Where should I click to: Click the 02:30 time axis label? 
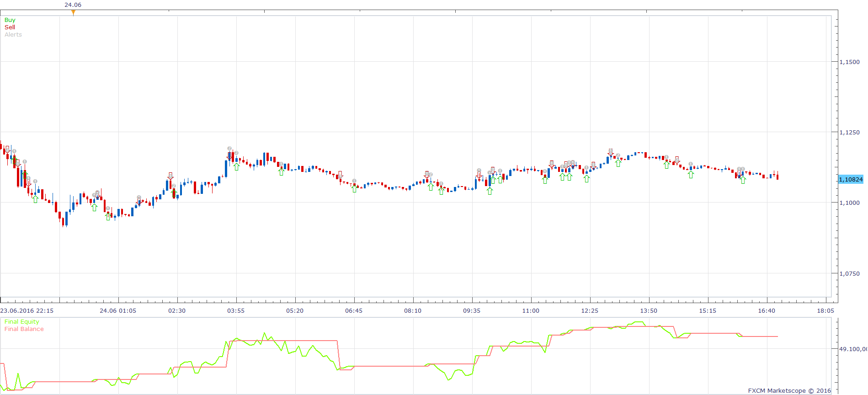(177, 310)
